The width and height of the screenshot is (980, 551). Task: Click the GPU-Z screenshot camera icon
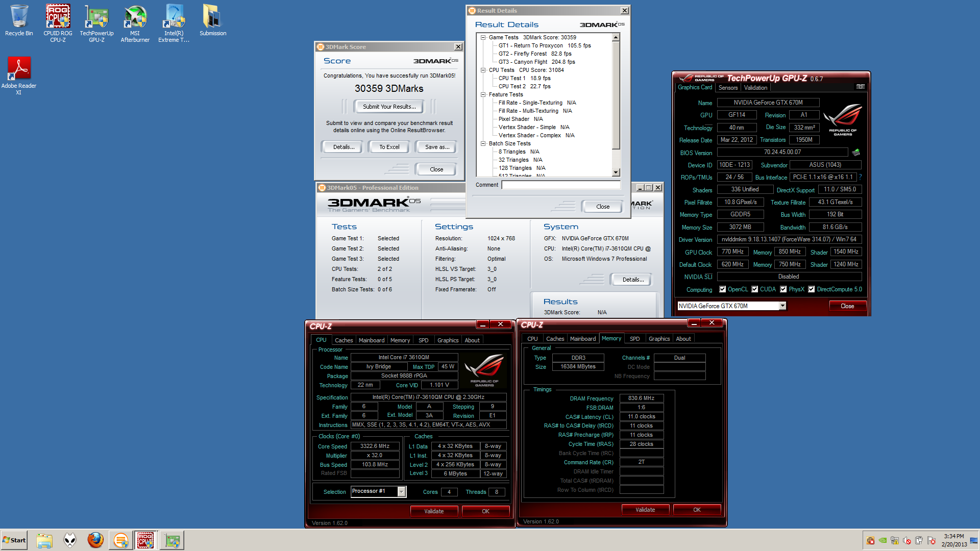(860, 87)
